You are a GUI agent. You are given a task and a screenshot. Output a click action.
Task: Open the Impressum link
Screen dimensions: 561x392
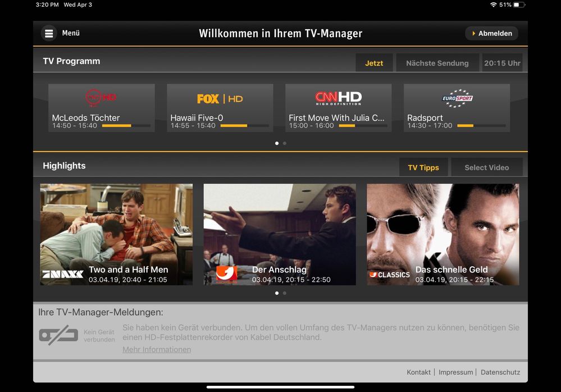[x=456, y=372]
